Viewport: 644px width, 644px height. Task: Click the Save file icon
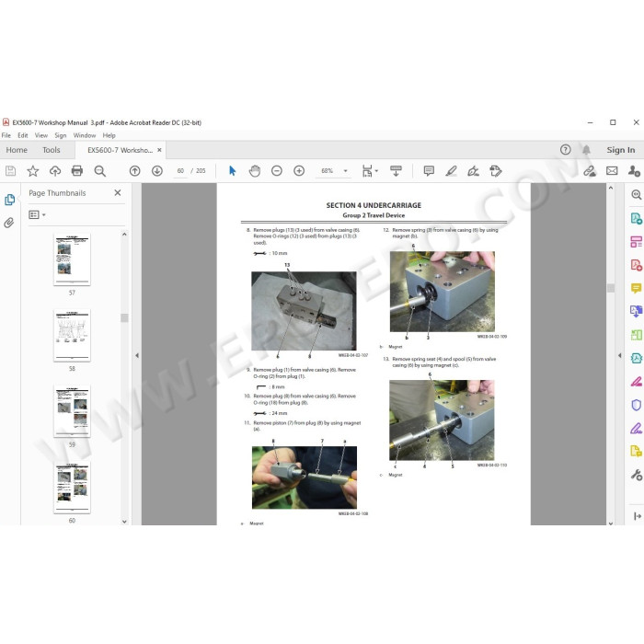click(x=11, y=171)
